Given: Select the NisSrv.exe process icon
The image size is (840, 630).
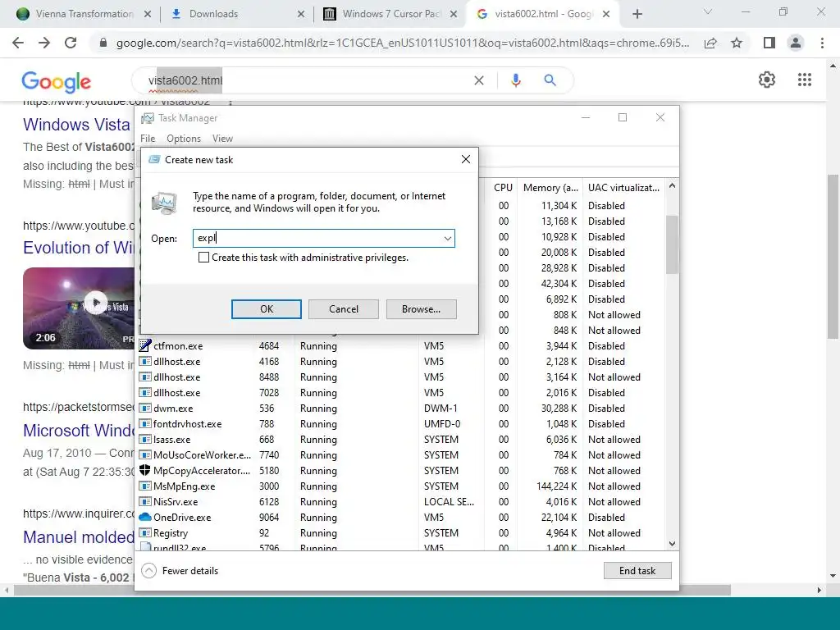Looking at the screenshot, I should pyautogui.click(x=145, y=501).
